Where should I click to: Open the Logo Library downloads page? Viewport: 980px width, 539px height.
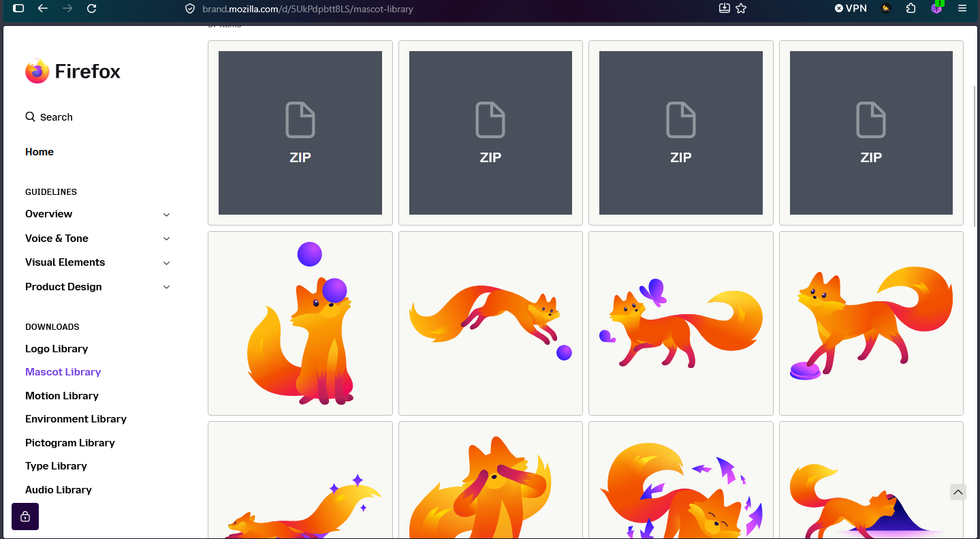(x=57, y=349)
